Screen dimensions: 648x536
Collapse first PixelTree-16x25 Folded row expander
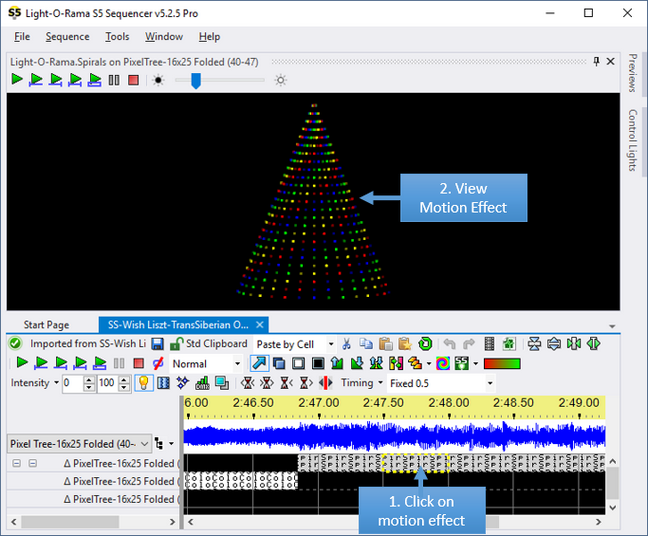click(16, 463)
